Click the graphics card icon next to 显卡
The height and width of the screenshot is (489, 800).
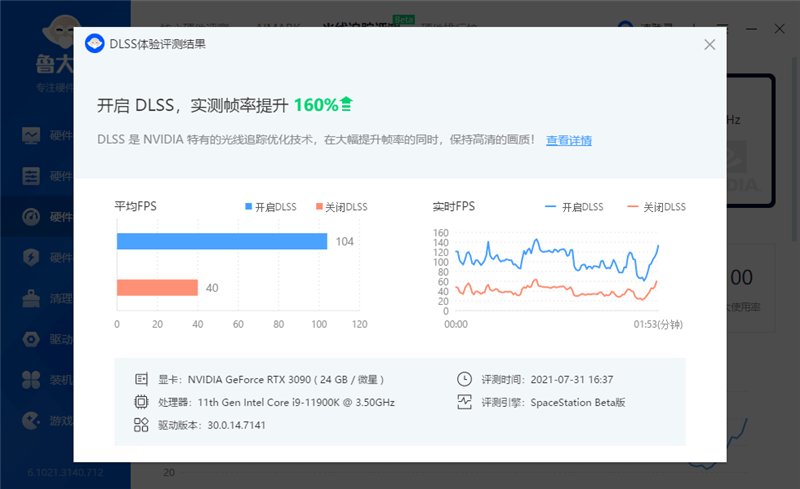tap(141, 379)
